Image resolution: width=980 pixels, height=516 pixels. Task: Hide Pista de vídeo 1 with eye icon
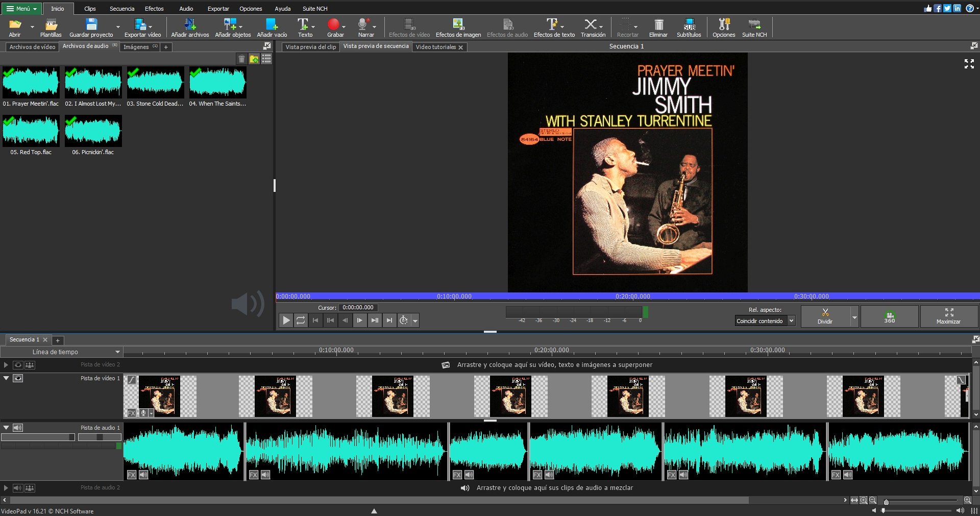coord(18,378)
